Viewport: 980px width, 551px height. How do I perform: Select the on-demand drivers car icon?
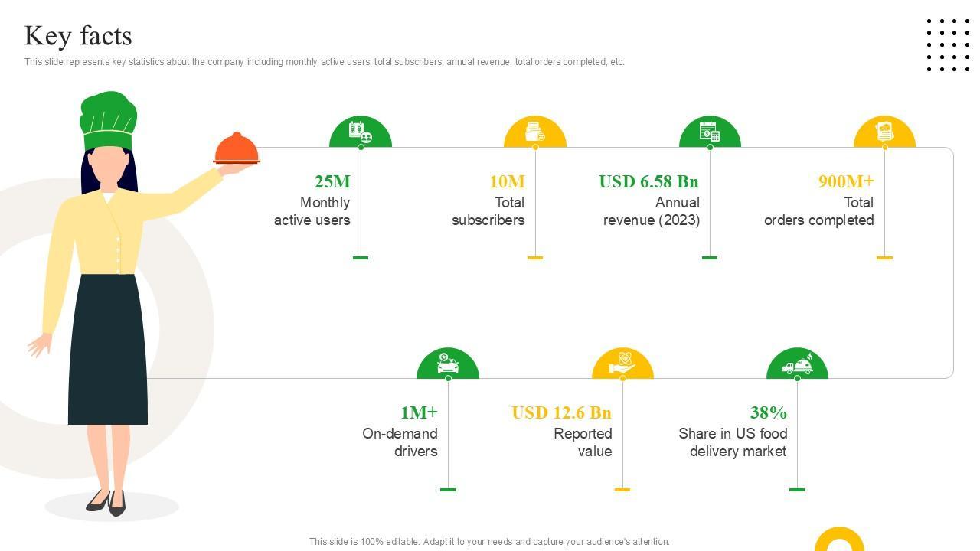(x=448, y=364)
